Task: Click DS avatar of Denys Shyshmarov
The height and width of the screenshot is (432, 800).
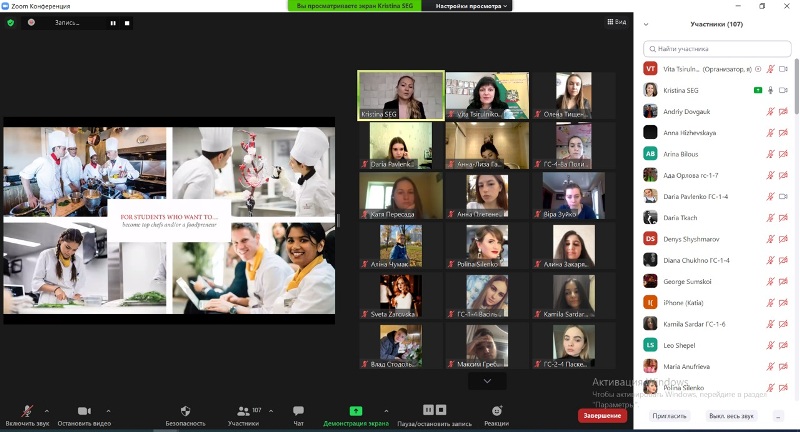Action: 650,238
